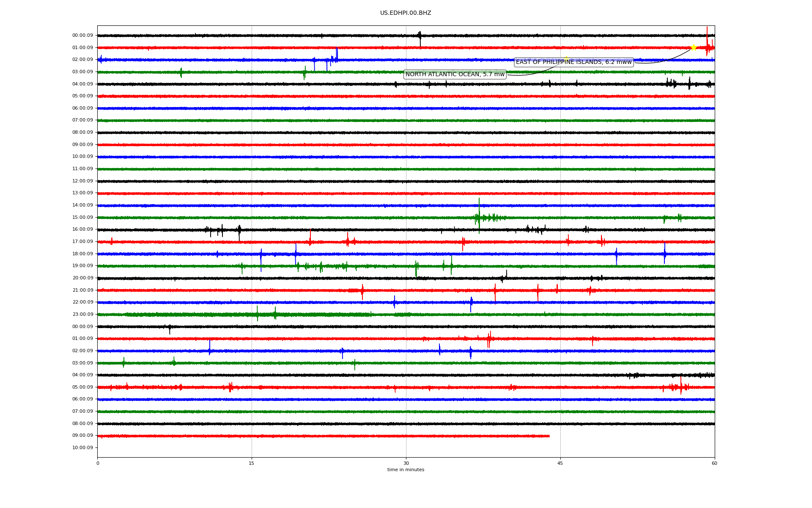Click the yellow star marker on red trace
Image resolution: width=812 pixels, height=508 pixels.
pyautogui.click(x=693, y=47)
